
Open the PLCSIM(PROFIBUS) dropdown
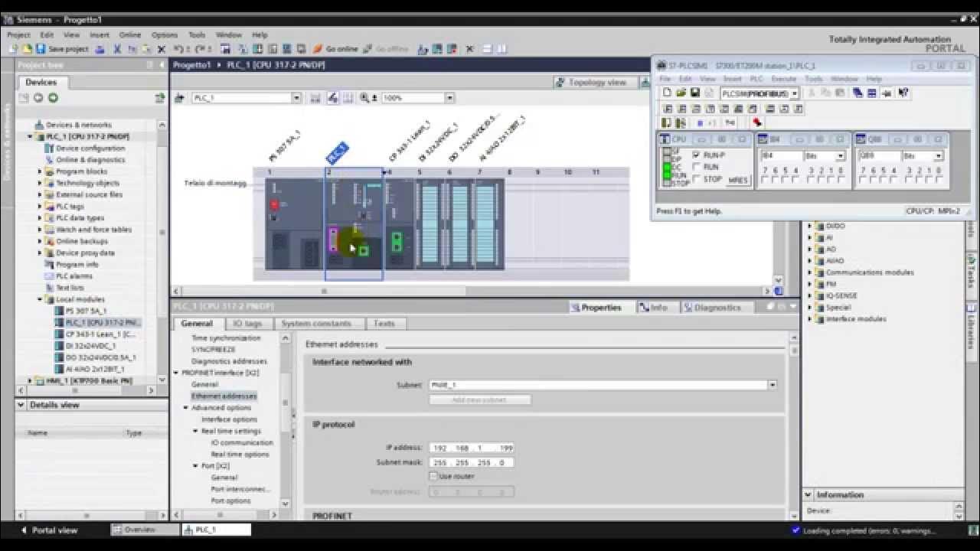795,93
